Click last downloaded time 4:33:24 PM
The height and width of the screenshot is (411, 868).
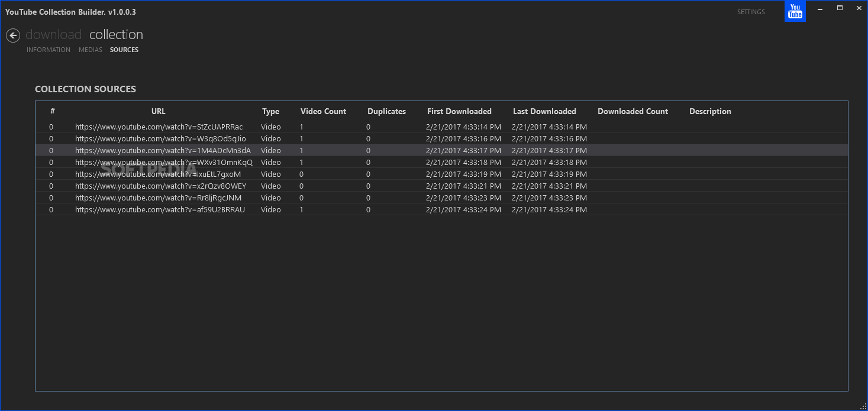coord(549,209)
